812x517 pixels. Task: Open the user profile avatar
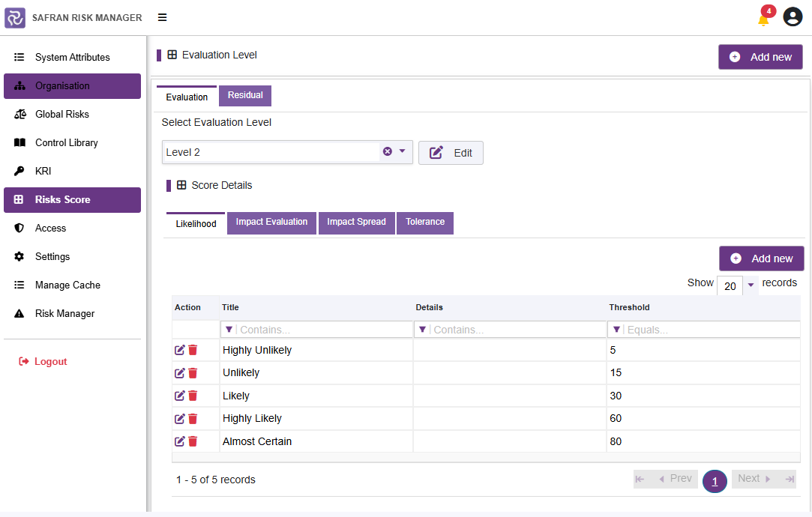click(793, 17)
